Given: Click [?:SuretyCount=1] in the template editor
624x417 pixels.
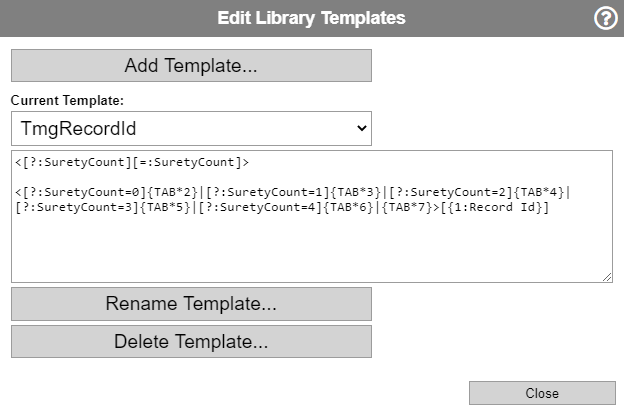Looking at the screenshot, I should [267, 192].
